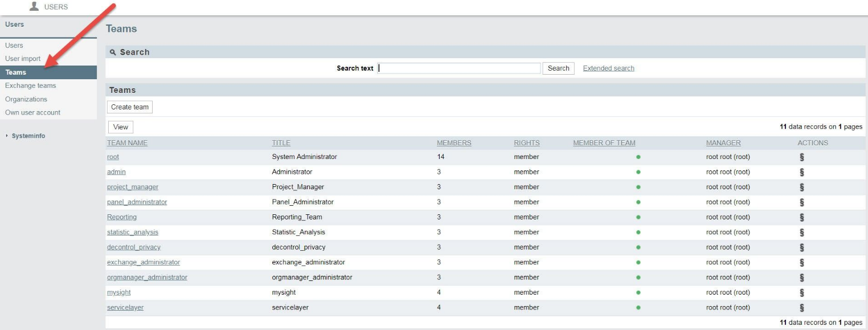
Task: Open the panel_administrator team link
Action: tap(137, 202)
